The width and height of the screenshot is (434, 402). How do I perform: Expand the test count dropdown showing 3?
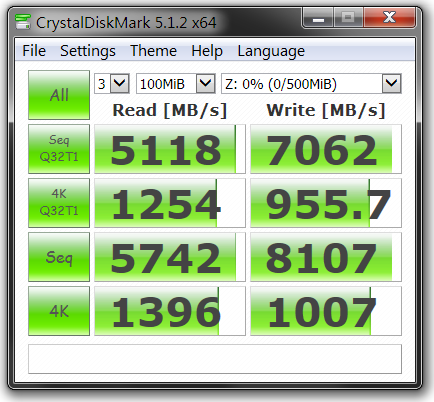tap(119, 84)
